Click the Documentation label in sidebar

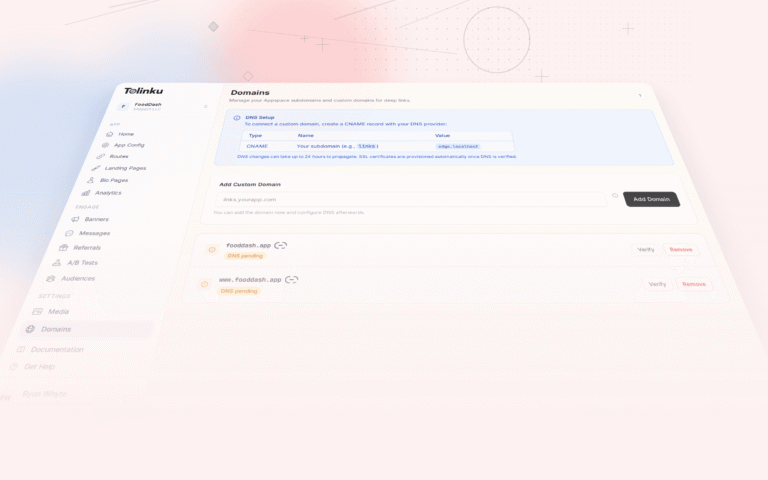pyautogui.click(x=57, y=349)
